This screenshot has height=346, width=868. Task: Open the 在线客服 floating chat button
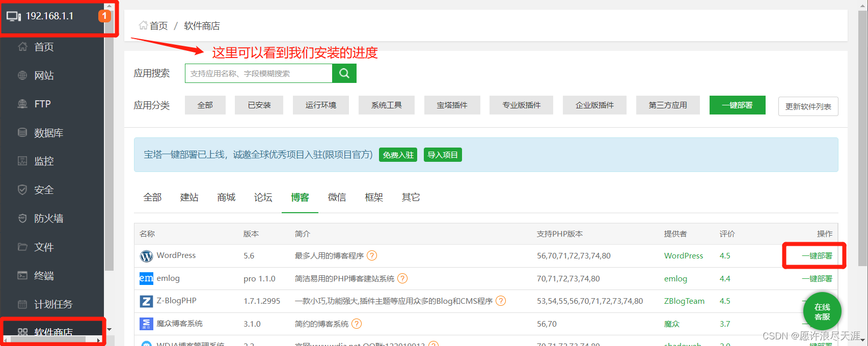pos(822,311)
